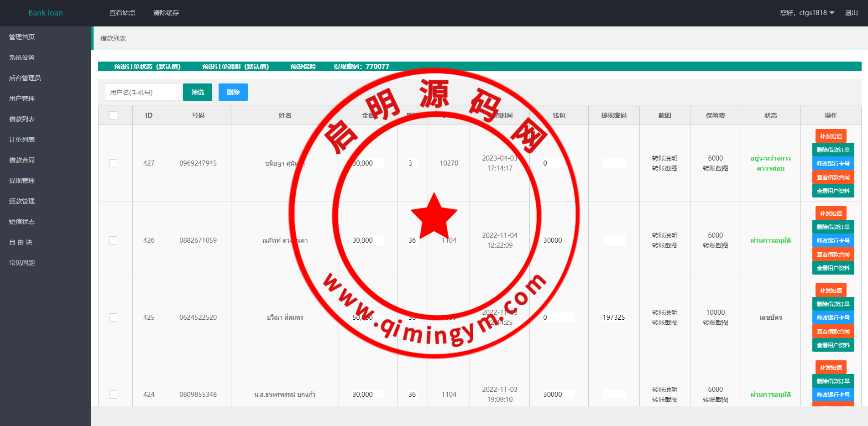Check the row checkbox for ID 425
This screenshot has height=426, width=868.
(113, 317)
